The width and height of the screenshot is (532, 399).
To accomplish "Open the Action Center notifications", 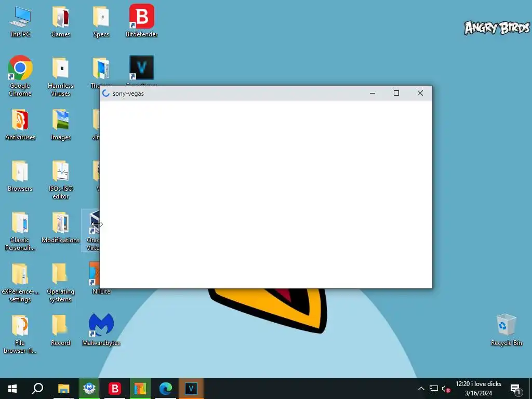I will pos(515,389).
